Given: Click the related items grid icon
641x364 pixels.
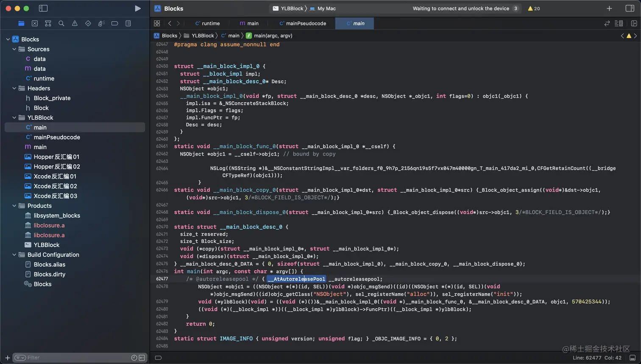Looking at the screenshot, I should pyautogui.click(x=157, y=23).
